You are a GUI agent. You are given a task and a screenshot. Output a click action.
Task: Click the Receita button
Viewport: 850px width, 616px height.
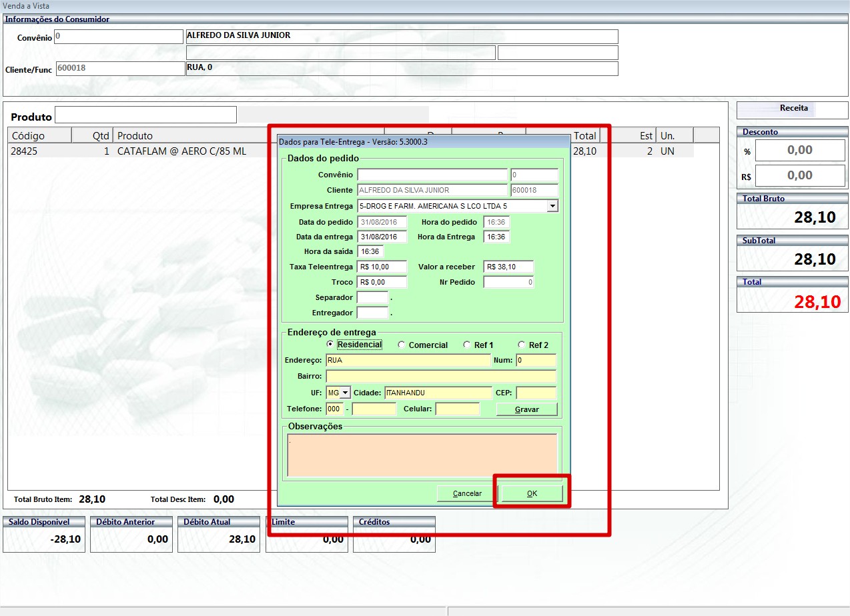(x=793, y=109)
